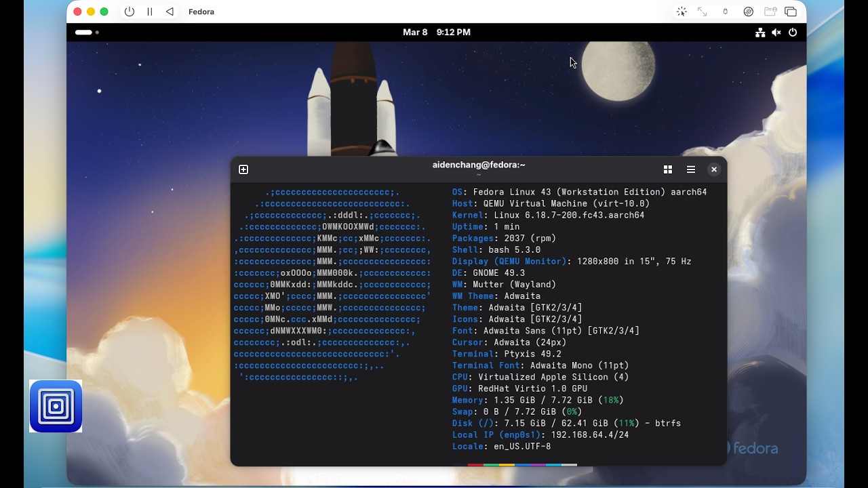Click the shared folder icon in UTM
868x488 pixels.
pyautogui.click(x=770, y=12)
